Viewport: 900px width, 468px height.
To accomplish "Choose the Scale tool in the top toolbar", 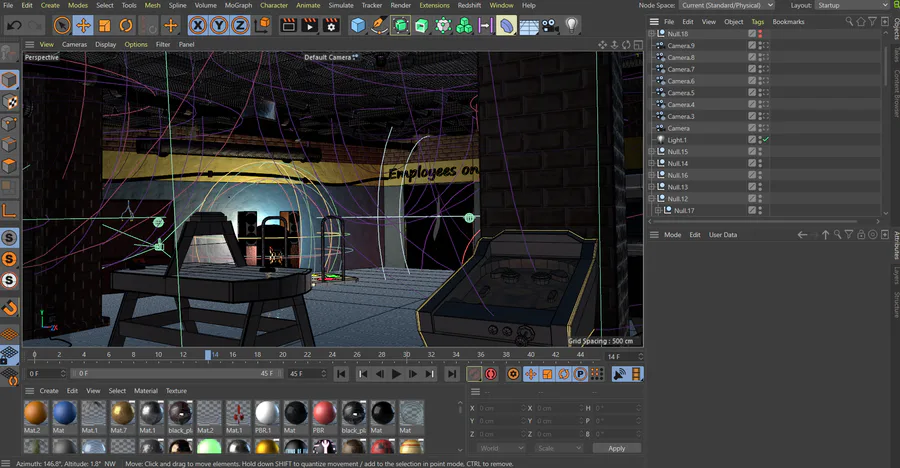I will tap(104, 25).
